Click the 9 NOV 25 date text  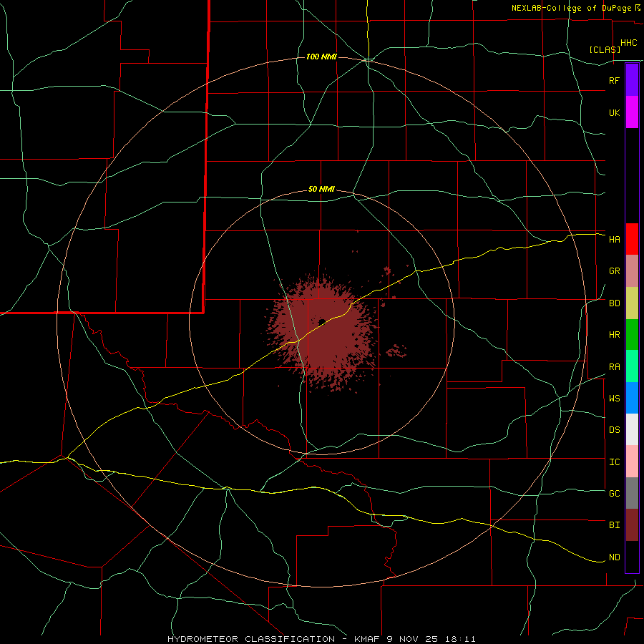pyautogui.click(x=412, y=639)
